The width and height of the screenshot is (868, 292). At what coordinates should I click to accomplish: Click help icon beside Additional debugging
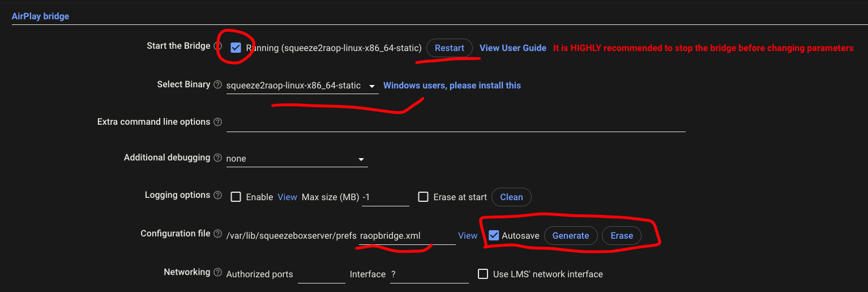(218, 158)
